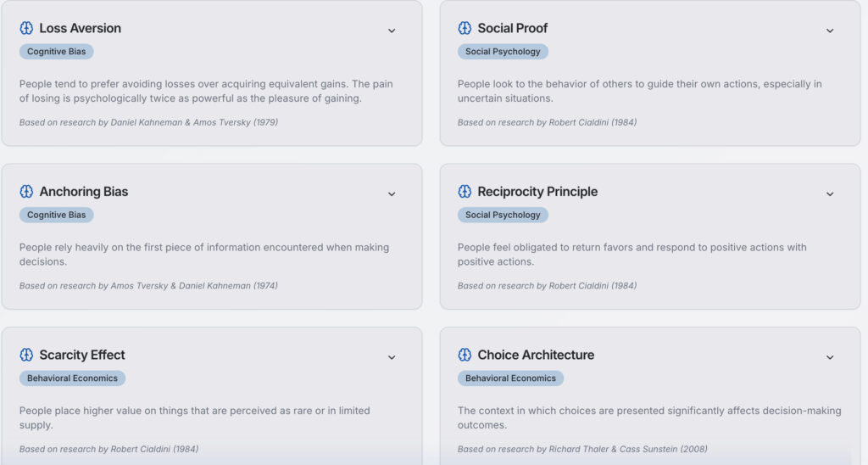The image size is (868, 465).
Task: Expand the Social Proof card chevron
Action: [x=830, y=31]
